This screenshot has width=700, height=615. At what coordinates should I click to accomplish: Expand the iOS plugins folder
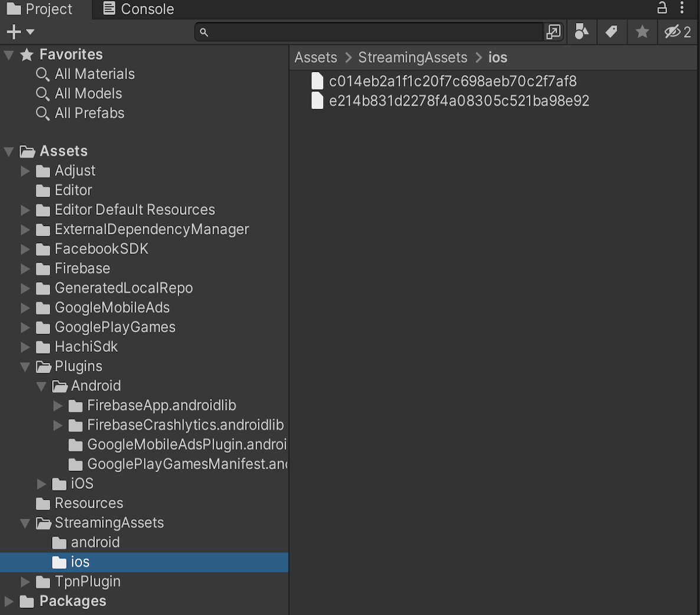[x=41, y=484]
